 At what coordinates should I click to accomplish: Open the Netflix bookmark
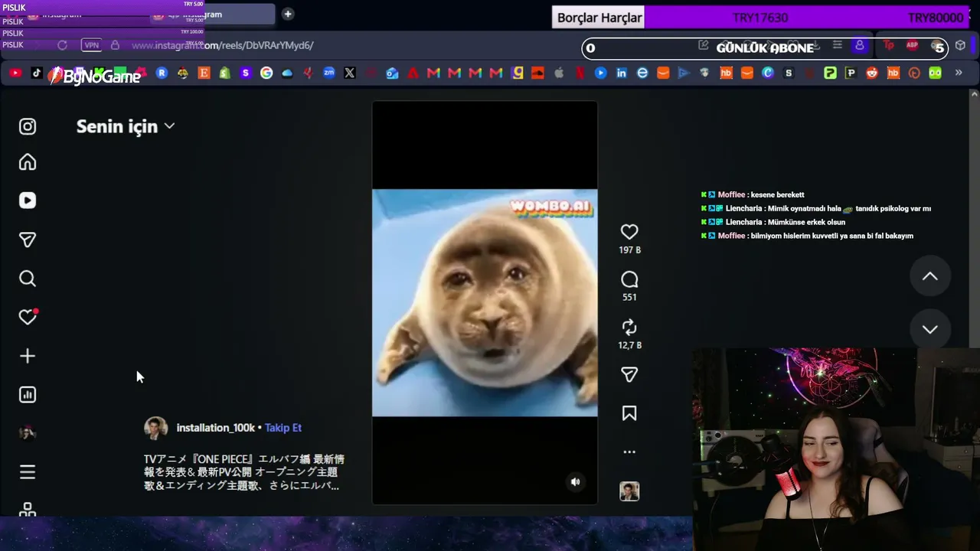click(580, 73)
